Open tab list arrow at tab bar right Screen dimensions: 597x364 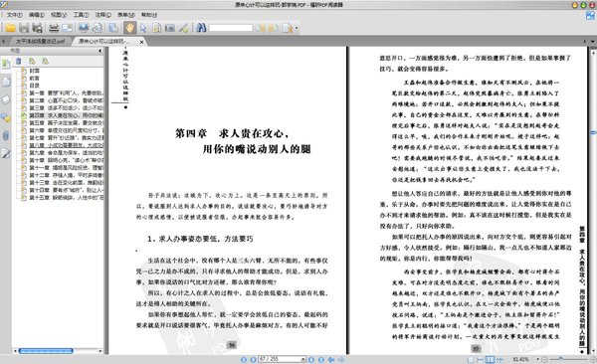click(592, 41)
